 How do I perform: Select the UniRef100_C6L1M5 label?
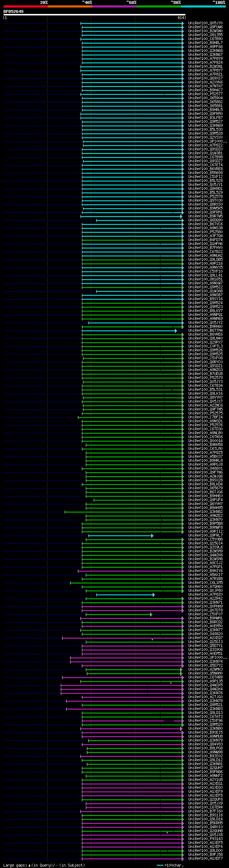205,582
